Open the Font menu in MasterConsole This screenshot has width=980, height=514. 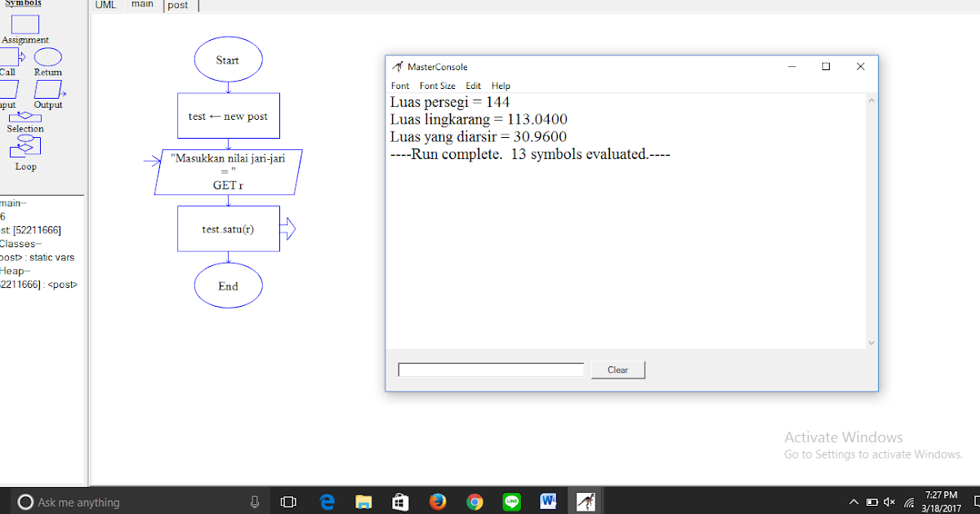point(400,86)
